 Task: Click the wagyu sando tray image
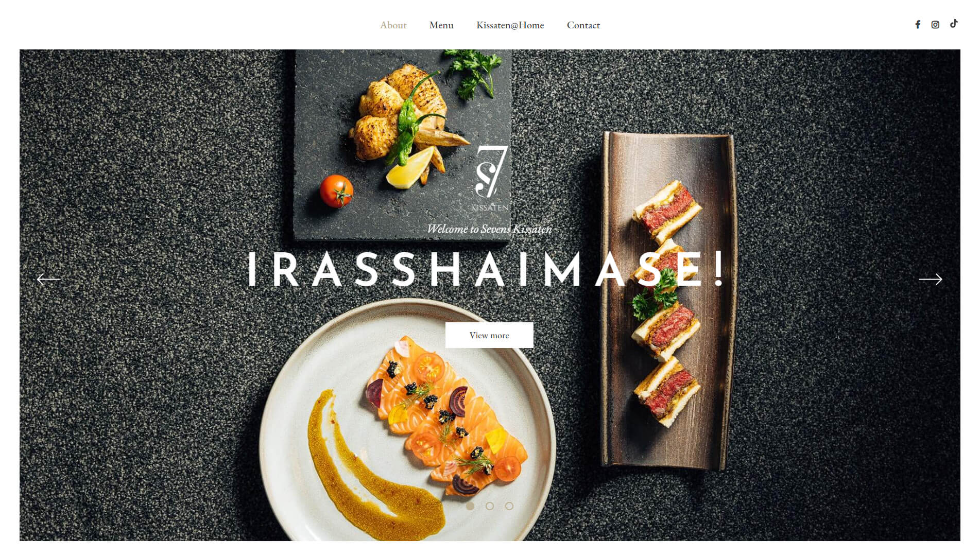pos(669,301)
